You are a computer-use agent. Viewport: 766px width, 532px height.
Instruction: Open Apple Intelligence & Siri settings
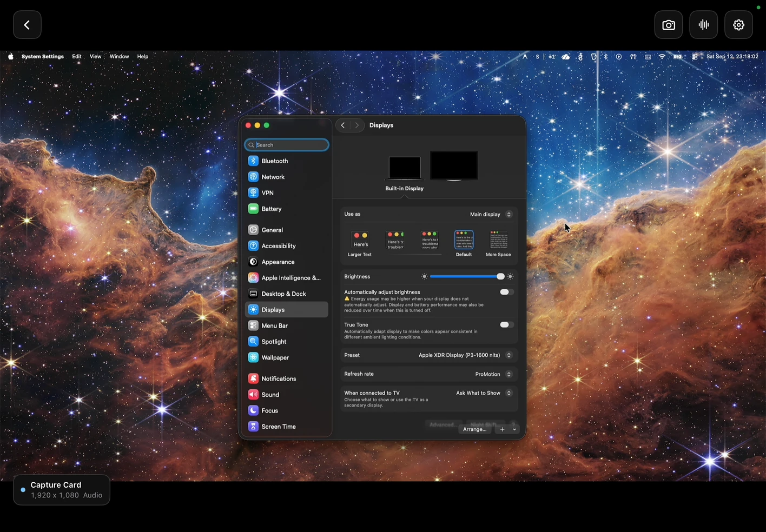click(x=286, y=278)
